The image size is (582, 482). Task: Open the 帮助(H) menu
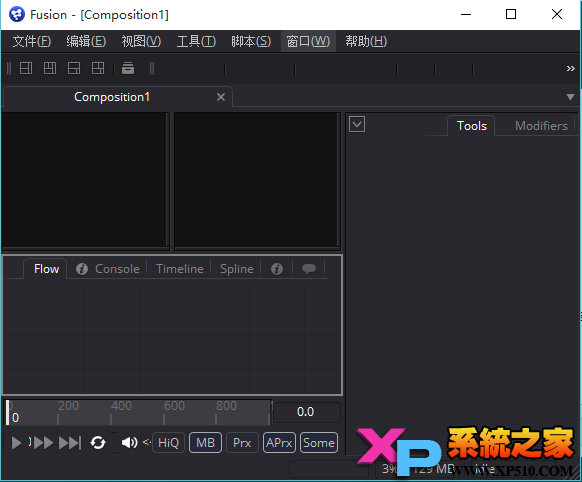(366, 41)
